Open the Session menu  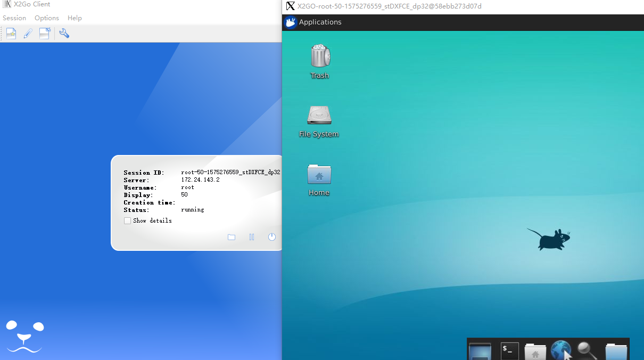coord(14,18)
